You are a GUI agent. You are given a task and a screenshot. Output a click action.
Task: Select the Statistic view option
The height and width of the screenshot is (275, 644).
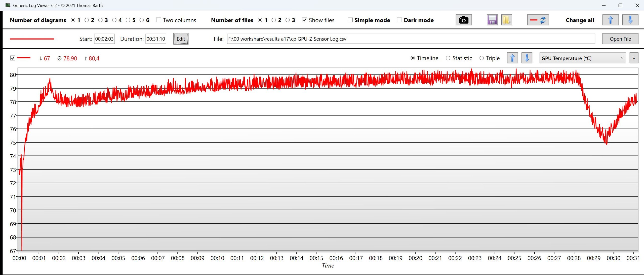(x=448, y=58)
